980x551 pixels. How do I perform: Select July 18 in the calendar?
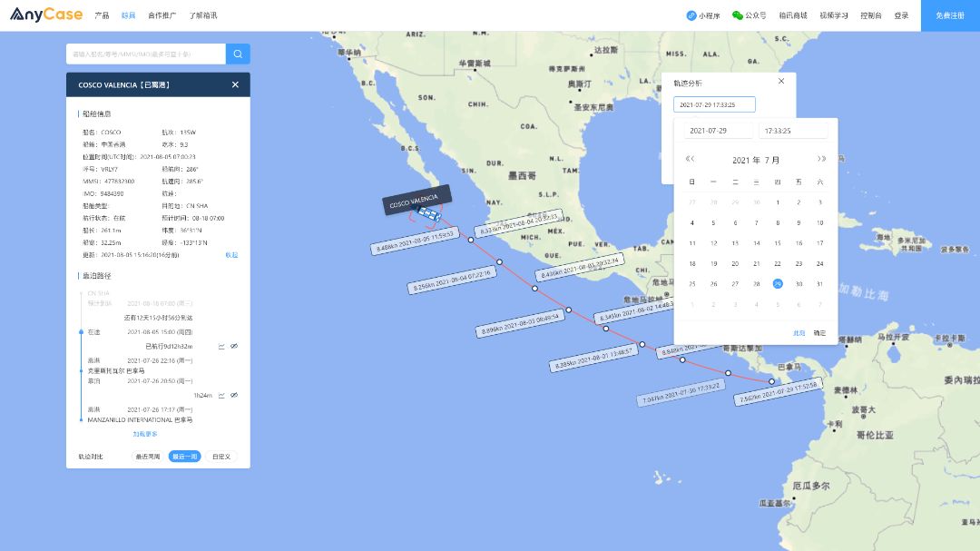[x=691, y=264]
